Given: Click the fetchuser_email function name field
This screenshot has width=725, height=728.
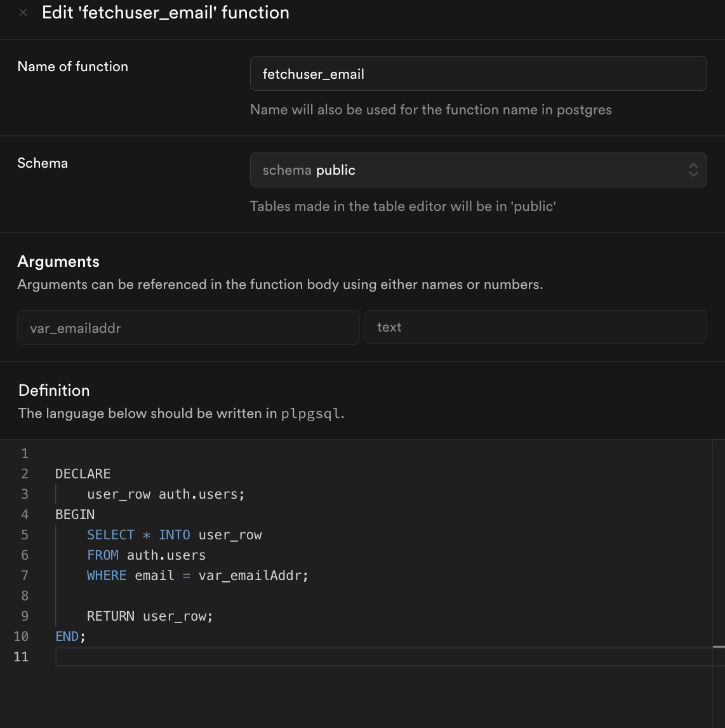Looking at the screenshot, I should (x=478, y=74).
